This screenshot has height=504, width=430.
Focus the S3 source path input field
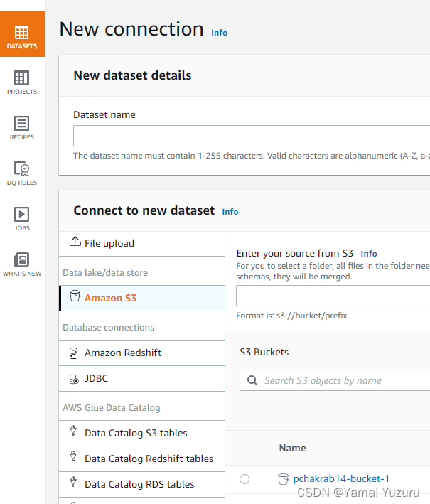click(x=333, y=296)
